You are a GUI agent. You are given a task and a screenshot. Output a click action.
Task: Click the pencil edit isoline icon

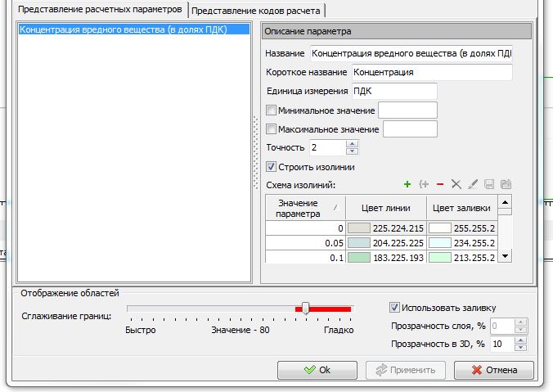473,185
